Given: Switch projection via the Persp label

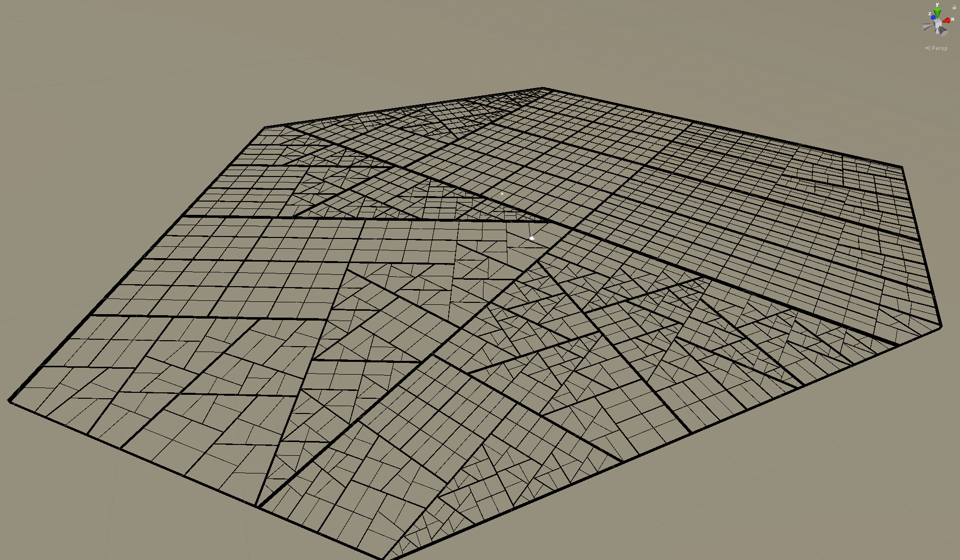Looking at the screenshot, I should coord(936,48).
